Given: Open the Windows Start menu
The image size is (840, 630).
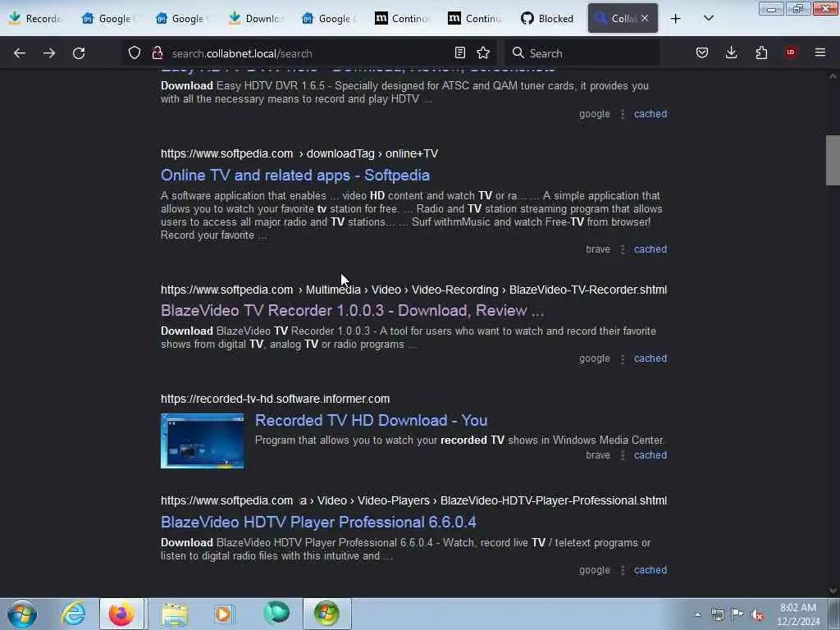Looking at the screenshot, I should pyautogui.click(x=22, y=614).
